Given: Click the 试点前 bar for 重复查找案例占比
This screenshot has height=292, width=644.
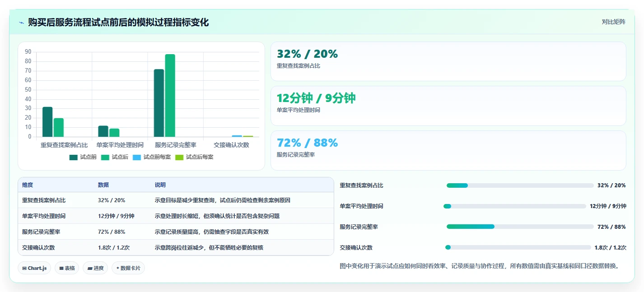Looking at the screenshot, I should click(47, 122).
